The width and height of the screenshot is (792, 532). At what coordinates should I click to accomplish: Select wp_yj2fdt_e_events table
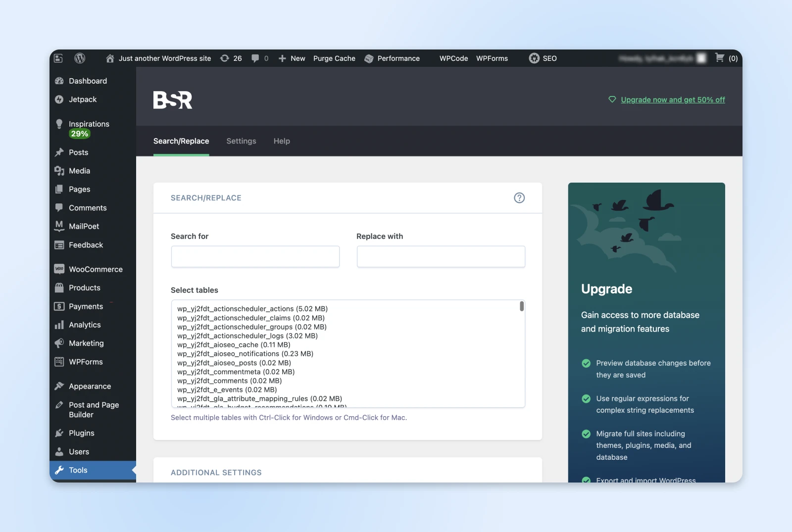coord(227,389)
